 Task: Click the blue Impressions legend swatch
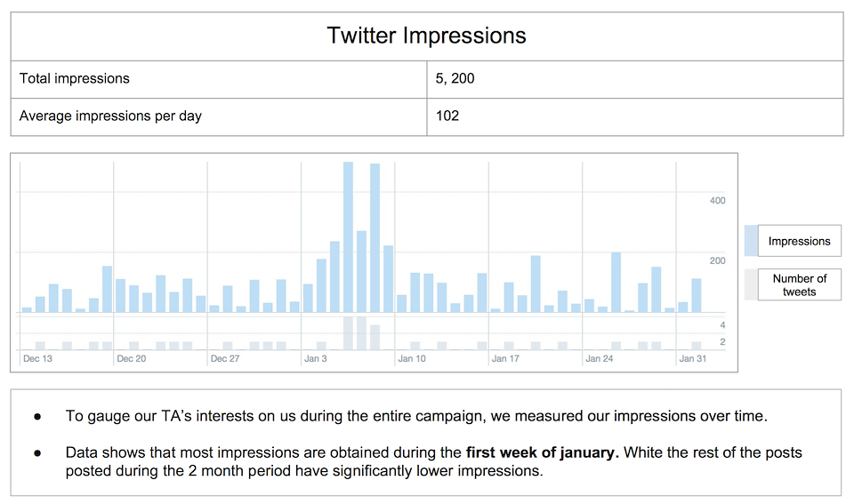pos(751,241)
